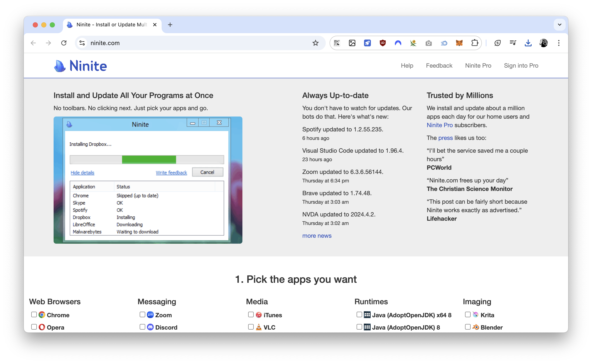This screenshot has height=364, width=592.
Task: Follow the press link
Action: 445,138
